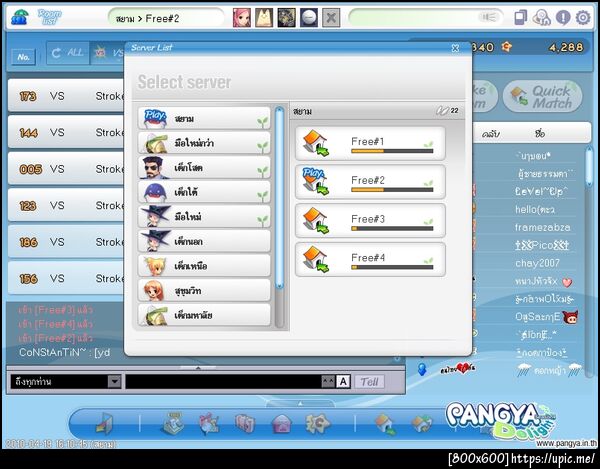600x469 pixels.
Task: Click the megaphone message bar
Action: tap(425, 18)
